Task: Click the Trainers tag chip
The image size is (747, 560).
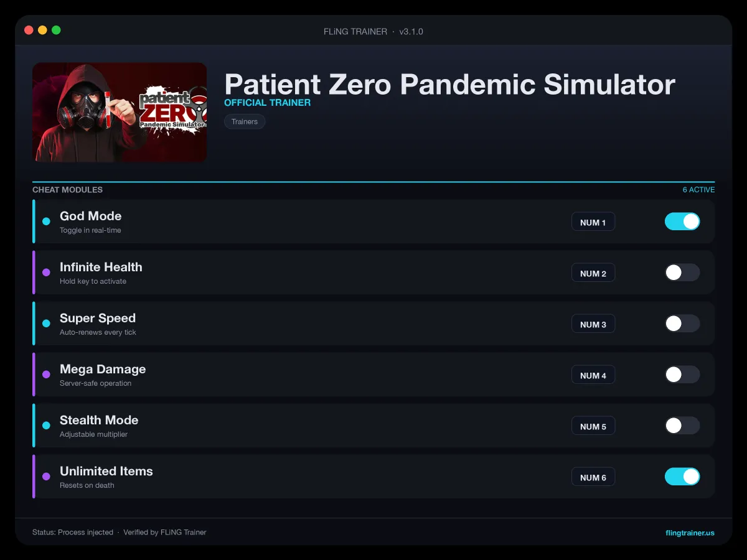Action: 245,121
